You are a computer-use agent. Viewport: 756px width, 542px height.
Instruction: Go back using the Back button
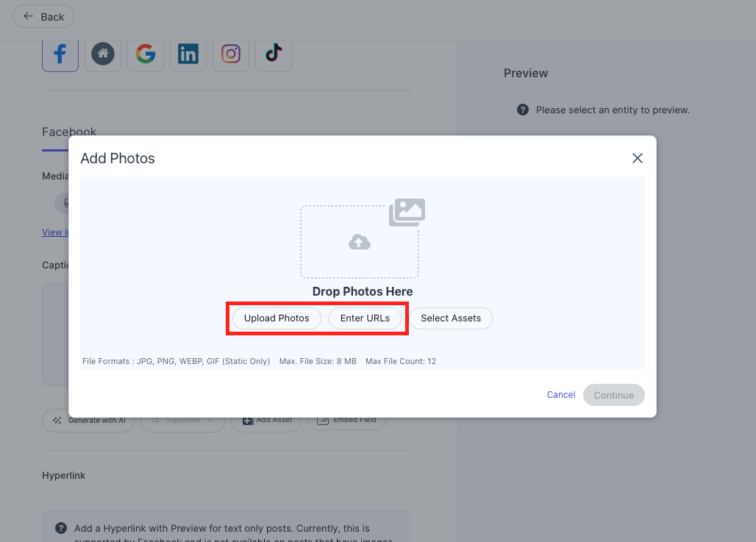[43, 16]
